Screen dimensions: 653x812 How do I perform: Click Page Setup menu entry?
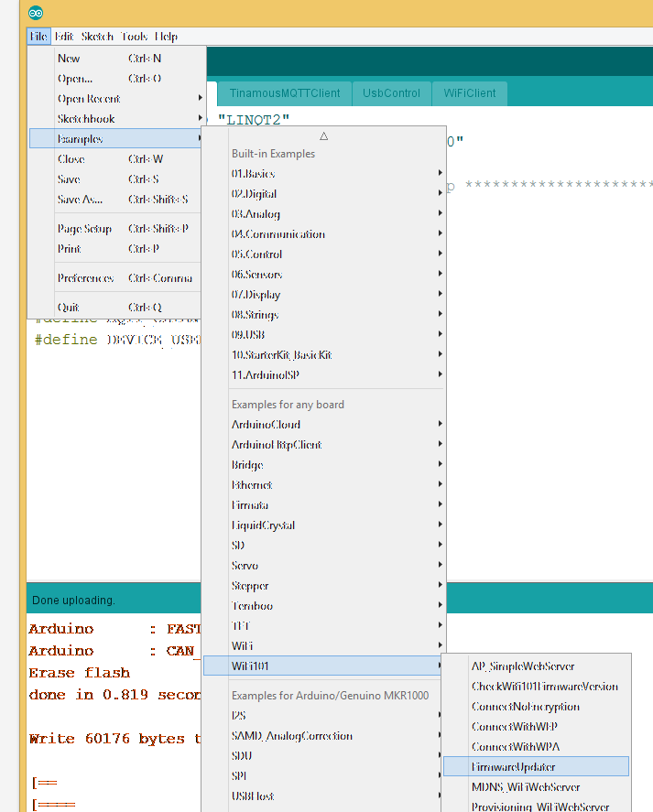tap(84, 229)
